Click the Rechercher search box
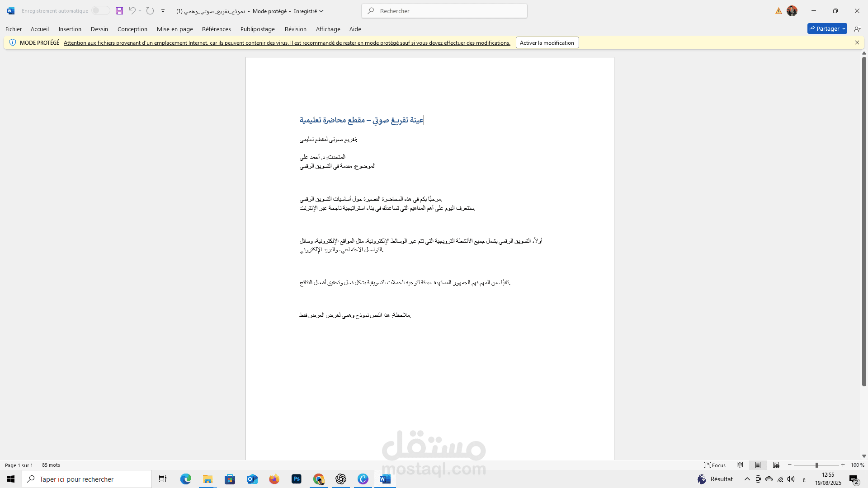This screenshot has width=868, height=488. (444, 11)
